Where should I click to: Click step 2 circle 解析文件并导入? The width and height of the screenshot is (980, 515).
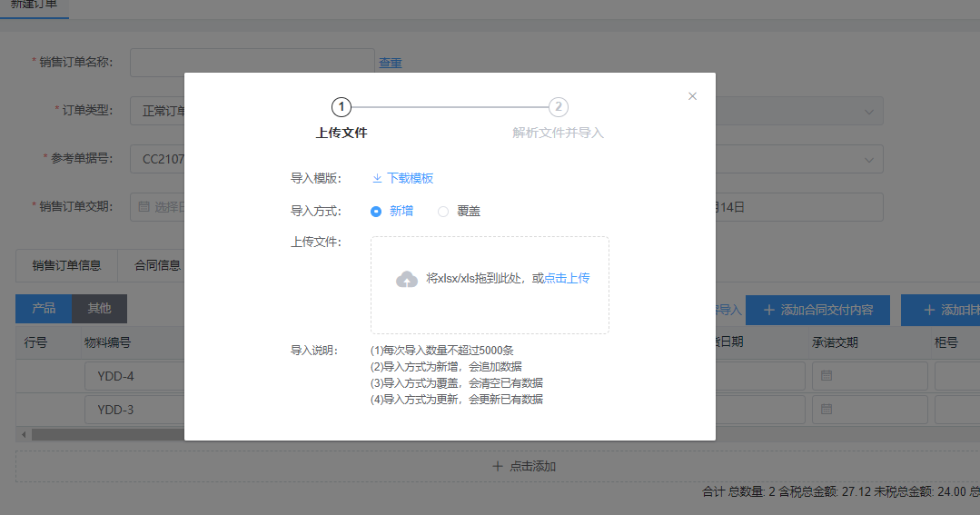click(x=559, y=107)
